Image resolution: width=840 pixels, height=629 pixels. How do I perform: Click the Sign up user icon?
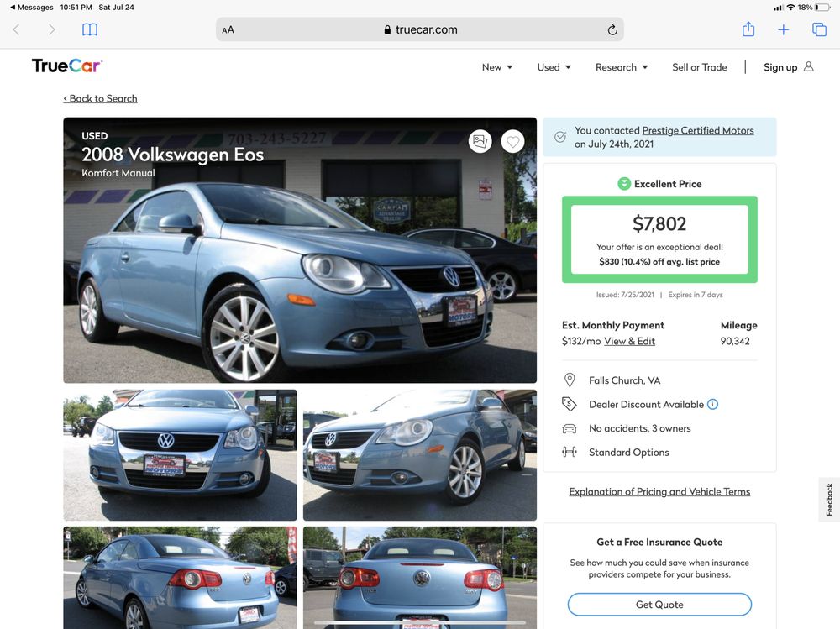click(x=808, y=67)
